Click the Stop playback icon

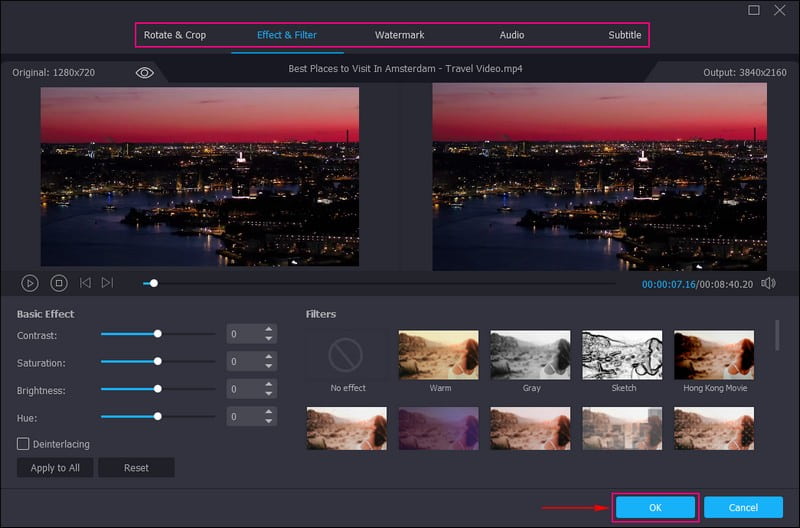point(59,284)
